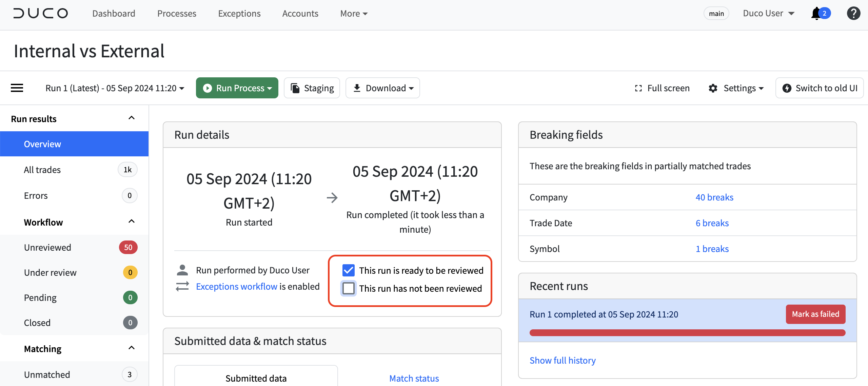The image size is (868, 386).
Task: Open Under review workflow items
Action: click(74, 272)
